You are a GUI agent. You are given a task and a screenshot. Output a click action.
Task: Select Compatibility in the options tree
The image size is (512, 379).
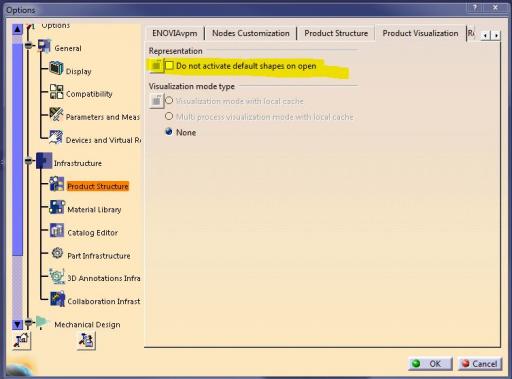pyautogui.click(x=89, y=94)
